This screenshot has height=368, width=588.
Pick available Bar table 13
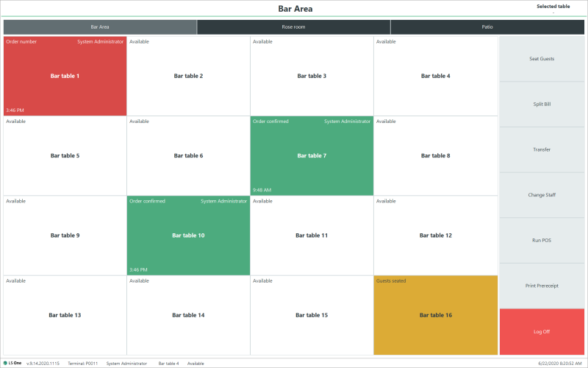65,315
